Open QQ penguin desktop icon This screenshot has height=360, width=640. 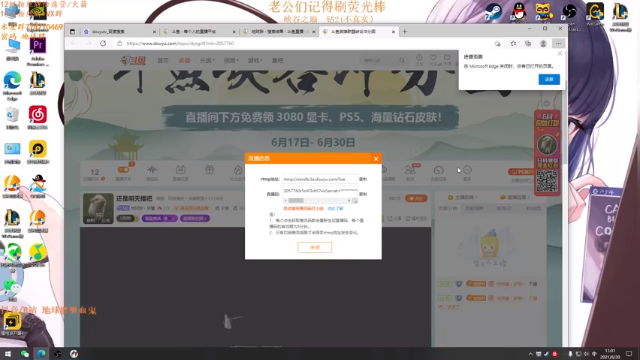[x=519, y=11]
